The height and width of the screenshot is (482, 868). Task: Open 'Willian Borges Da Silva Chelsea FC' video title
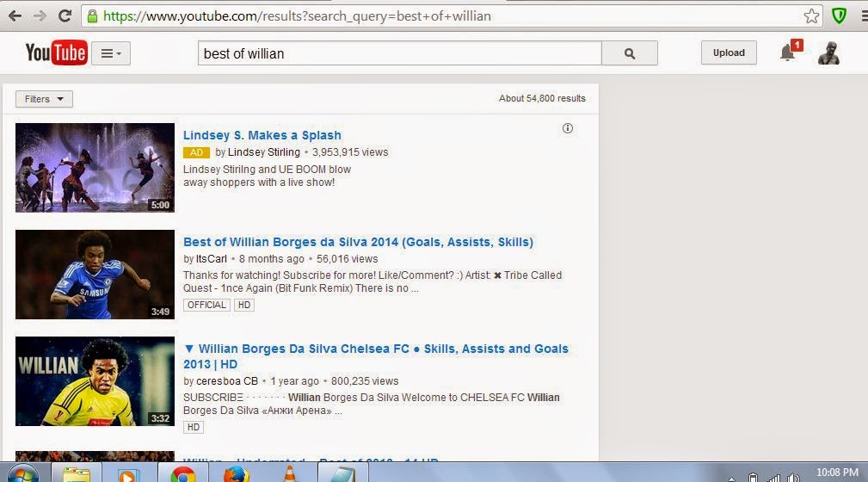click(376, 356)
